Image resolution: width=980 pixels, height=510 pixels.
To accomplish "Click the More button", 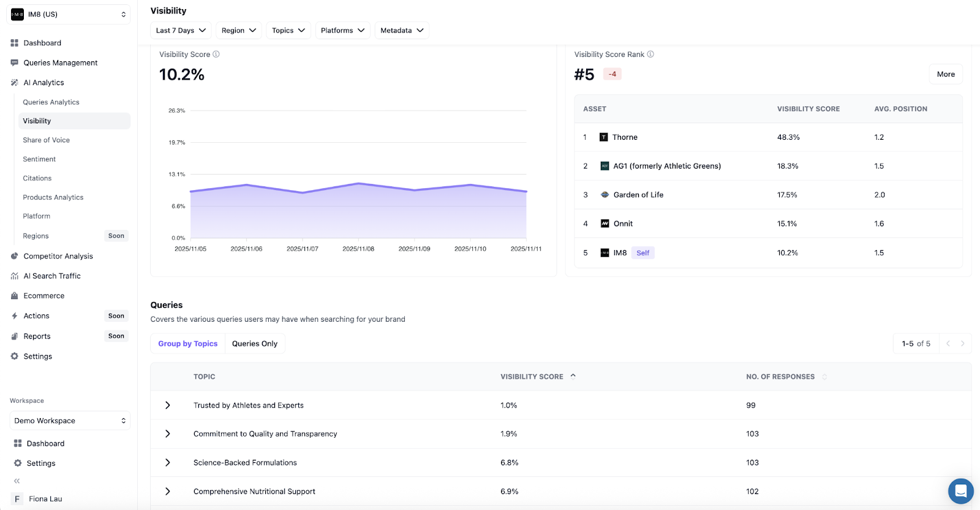I will tap(946, 74).
